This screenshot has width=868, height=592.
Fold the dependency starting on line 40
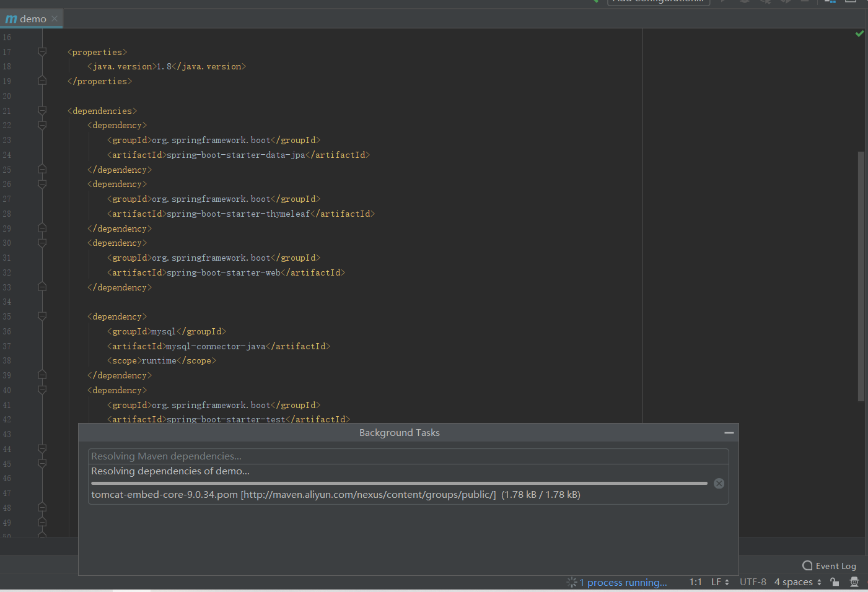42,391
